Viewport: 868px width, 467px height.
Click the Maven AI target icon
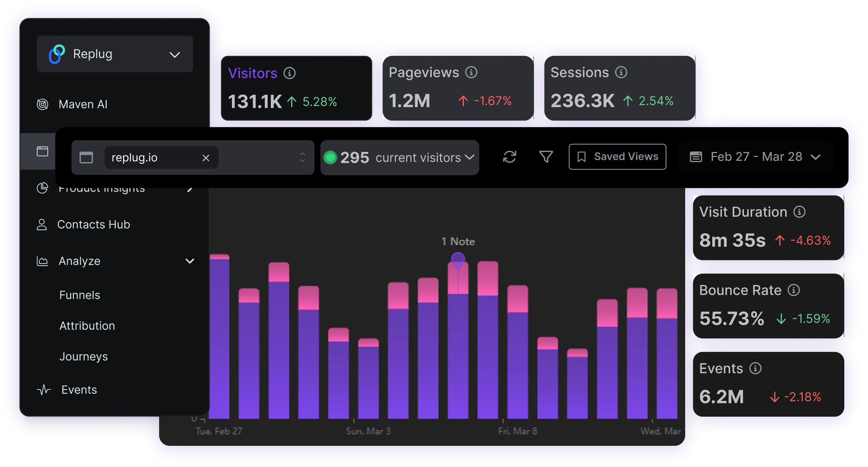pyautogui.click(x=42, y=104)
